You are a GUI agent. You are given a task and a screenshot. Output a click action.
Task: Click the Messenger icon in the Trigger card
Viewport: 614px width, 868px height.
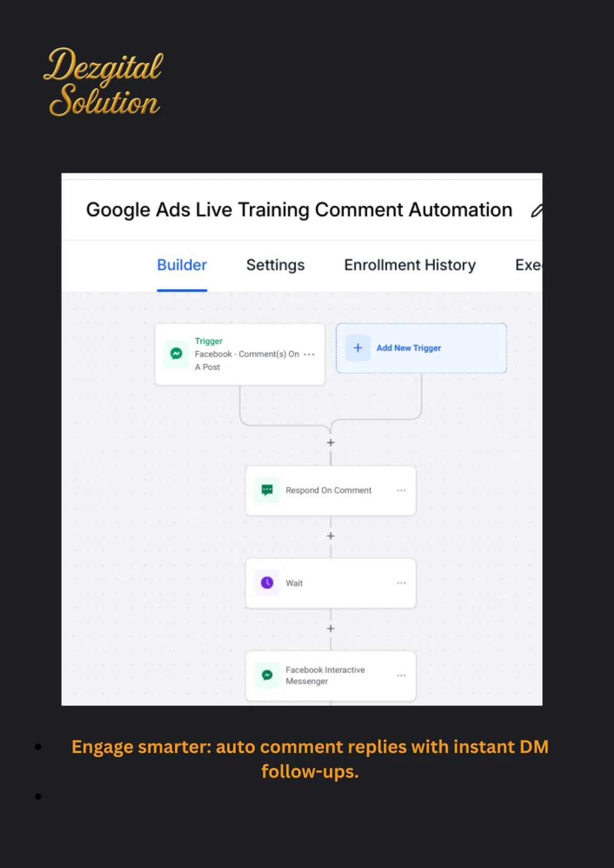[x=176, y=354]
